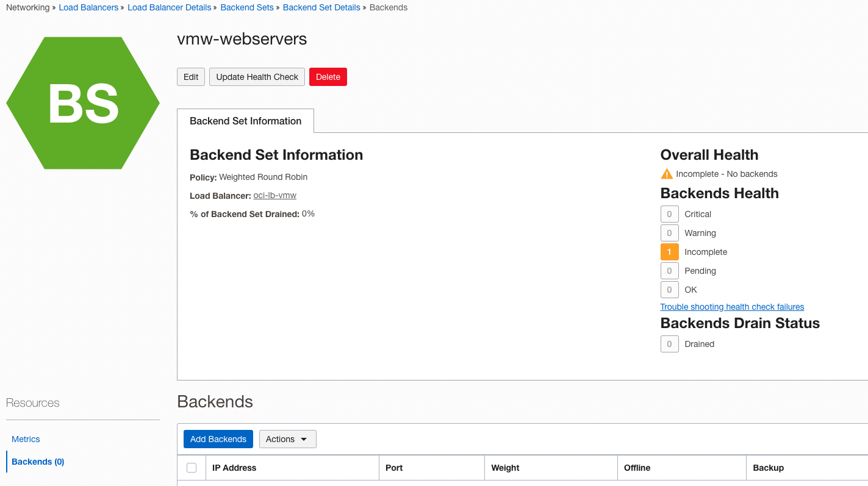This screenshot has width=868, height=486.
Task: Click the Warning health count indicator
Action: [x=669, y=232]
